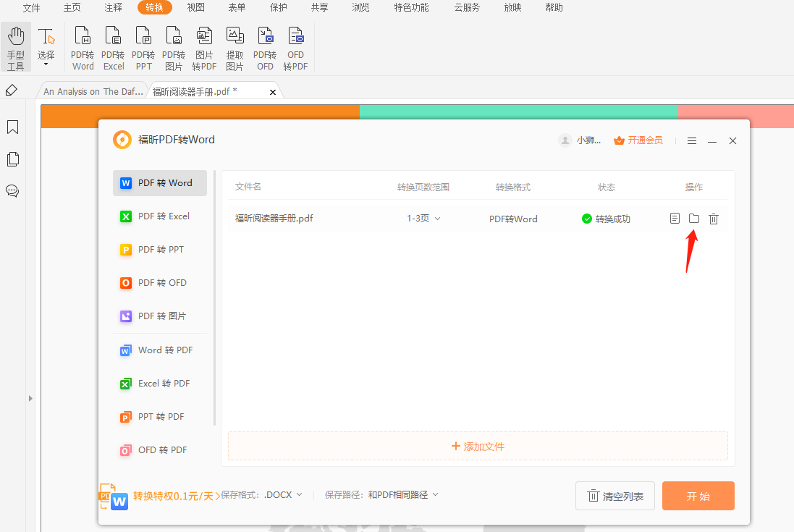Viewport: 794px width, 532px height.
Task: Switch to the An Analysis document tab
Action: pos(92,90)
